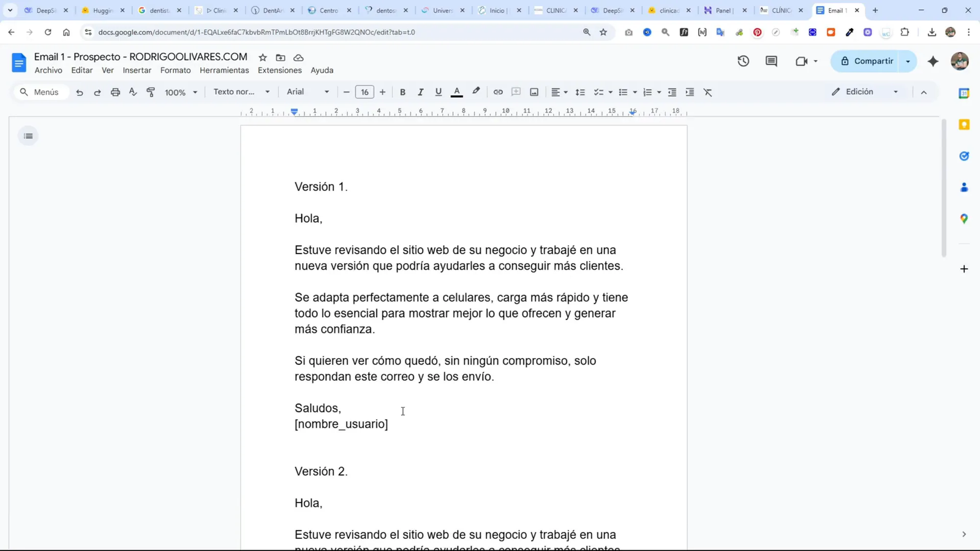The width and height of the screenshot is (980, 551).
Task: Select the paint format tool
Action: pyautogui.click(x=151, y=92)
